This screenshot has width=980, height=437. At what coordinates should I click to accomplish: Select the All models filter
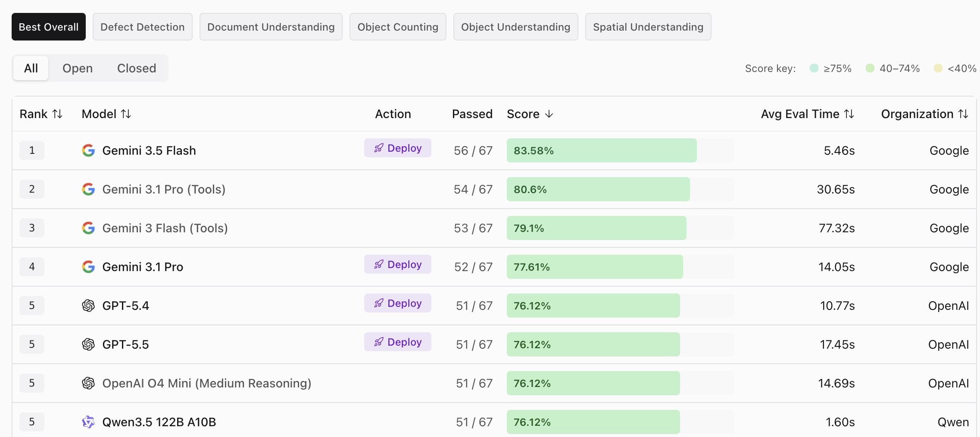[x=31, y=68]
